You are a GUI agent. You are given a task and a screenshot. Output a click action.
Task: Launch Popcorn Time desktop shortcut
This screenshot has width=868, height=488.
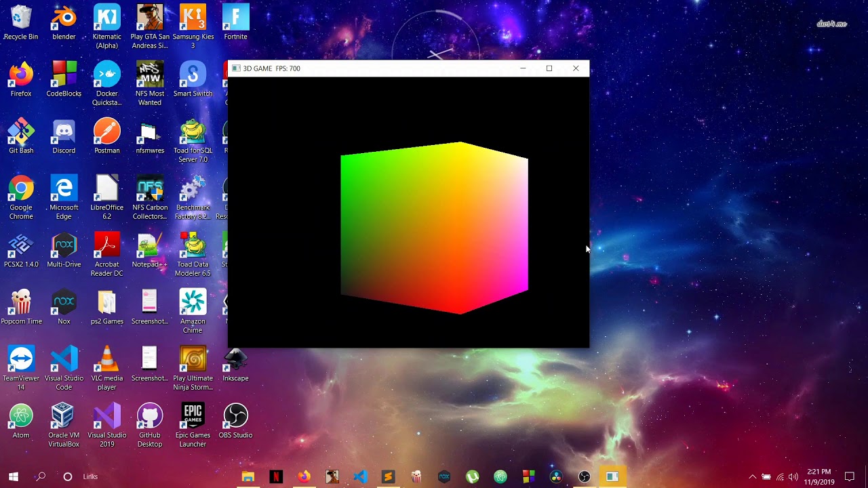[x=21, y=307]
